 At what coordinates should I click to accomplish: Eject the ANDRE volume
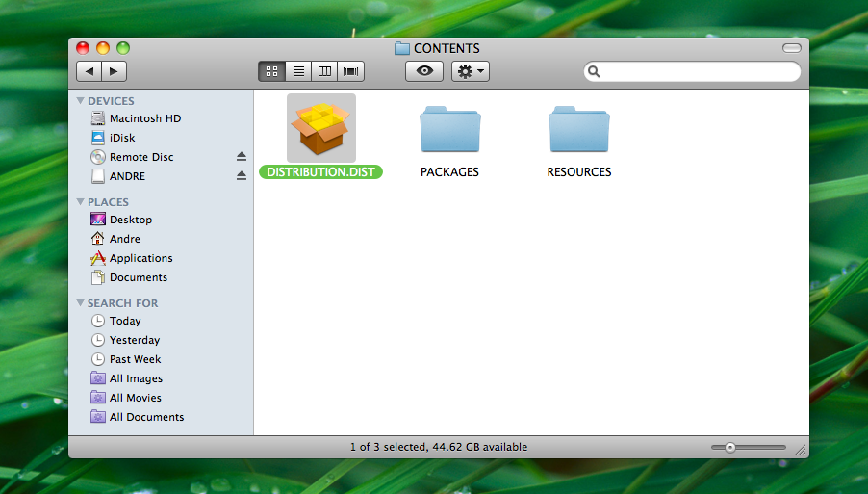point(242,175)
